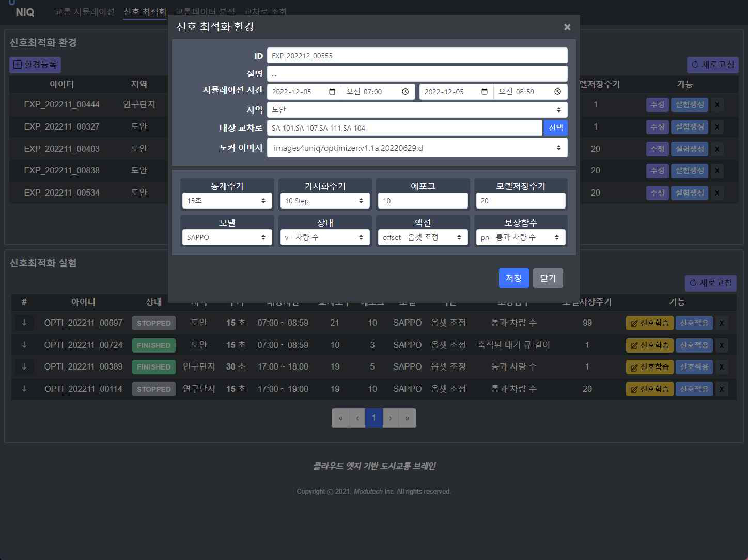Click the STOPPED badge for OPTI_202211_00697

click(x=154, y=323)
